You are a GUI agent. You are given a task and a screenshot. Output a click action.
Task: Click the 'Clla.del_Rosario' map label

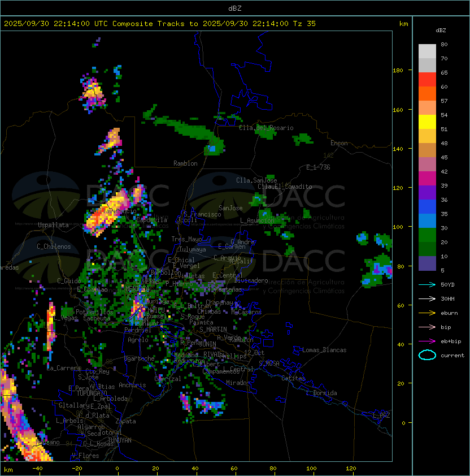pyautogui.click(x=266, y=128)
